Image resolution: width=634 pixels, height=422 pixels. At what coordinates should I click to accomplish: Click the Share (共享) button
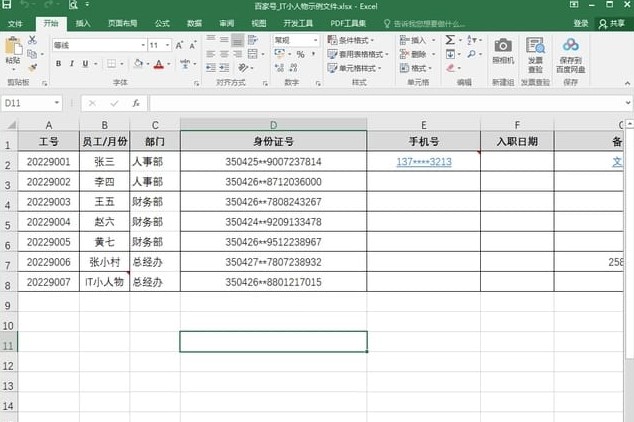(x=612, y=24)
